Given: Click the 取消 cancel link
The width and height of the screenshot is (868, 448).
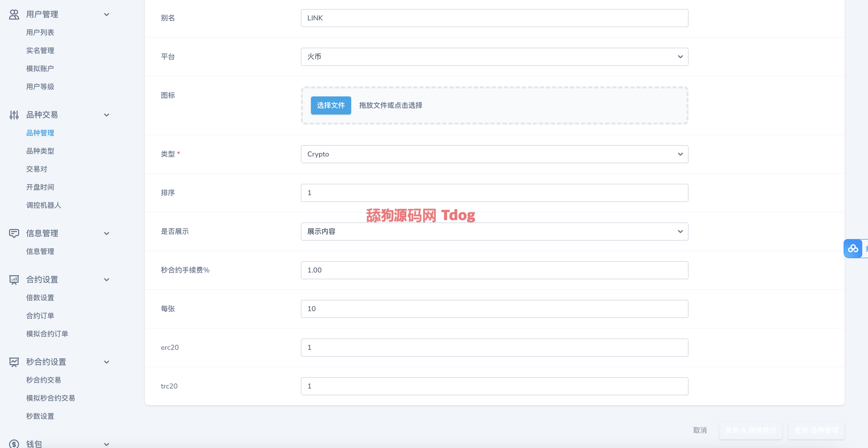Looking at the screenshot, I should (x=700, y=430).
